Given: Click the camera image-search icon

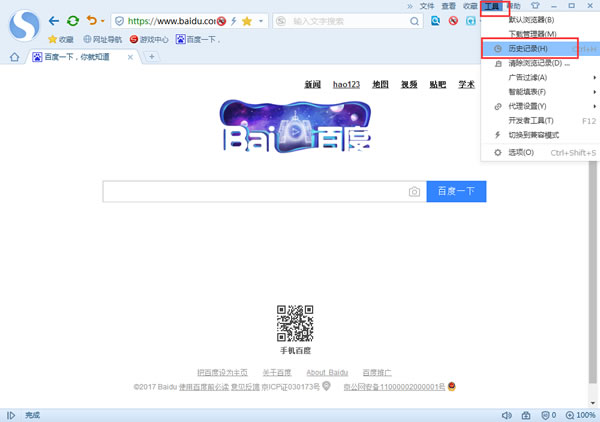Looking at the screenshot, I should click(414, 192).
